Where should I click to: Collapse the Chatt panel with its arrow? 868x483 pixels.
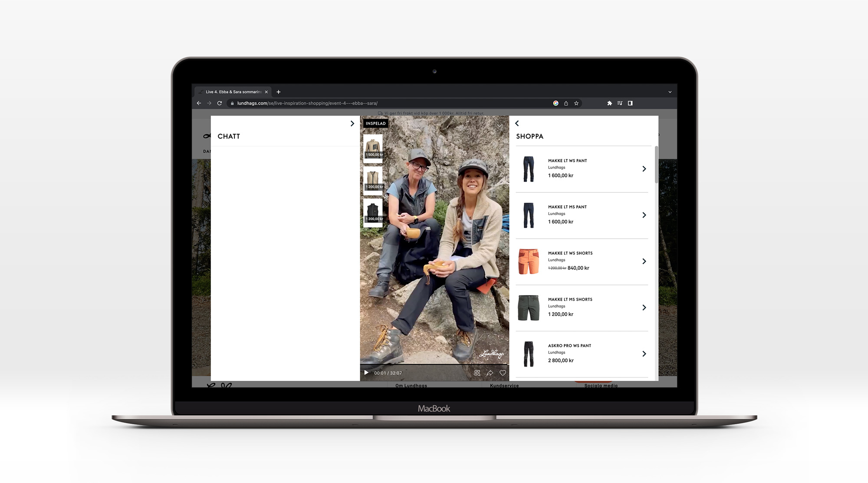(x=352, y=124)
